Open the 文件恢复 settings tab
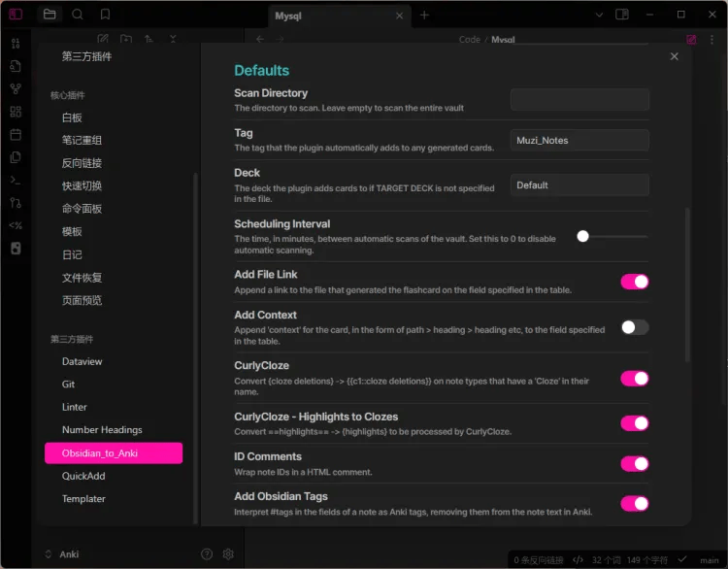This screenshot has width=728, height=569. pos(114,278)
